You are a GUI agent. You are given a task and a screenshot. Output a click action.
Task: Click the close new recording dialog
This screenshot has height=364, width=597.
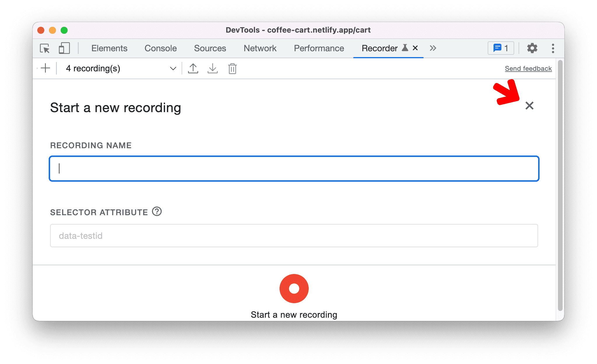(x=530, y=105)
